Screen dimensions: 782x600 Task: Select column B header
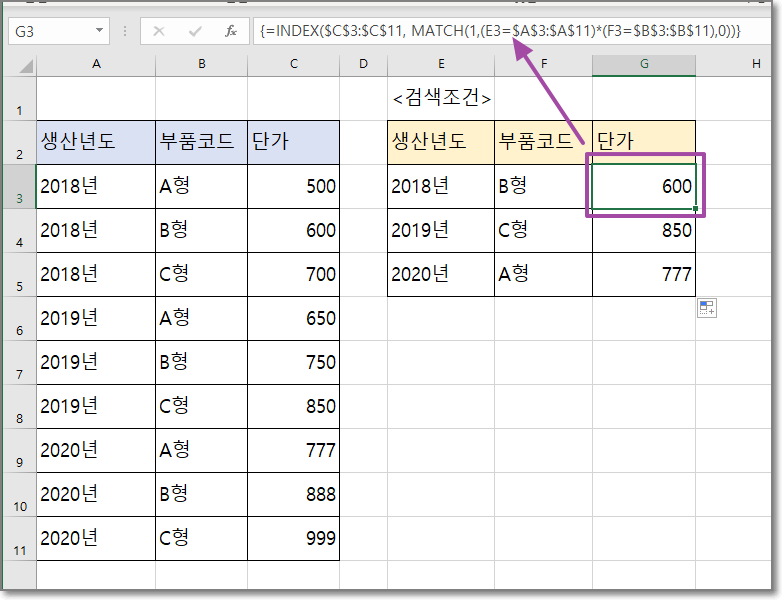click(201, 65)
